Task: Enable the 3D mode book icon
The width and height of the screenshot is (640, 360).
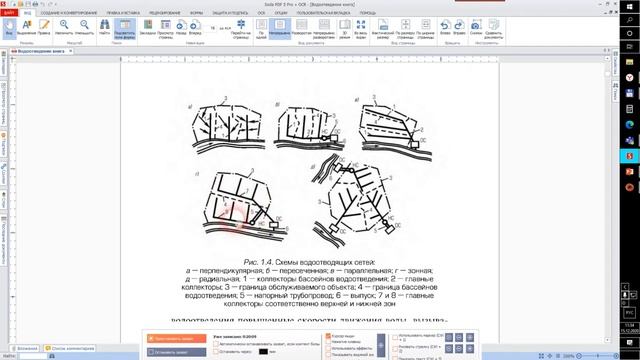Action: [x=345, y=29]
